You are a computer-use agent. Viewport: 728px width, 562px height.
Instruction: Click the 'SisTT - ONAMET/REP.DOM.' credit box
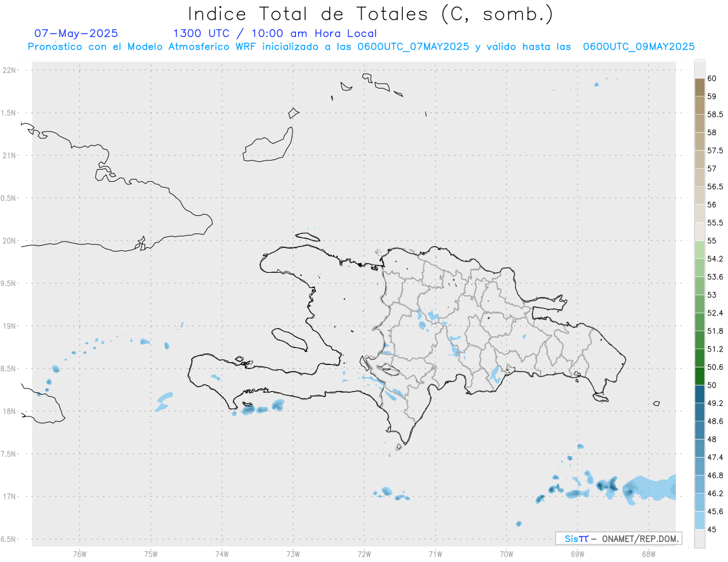pyautogui.click(x=619, y=538)
